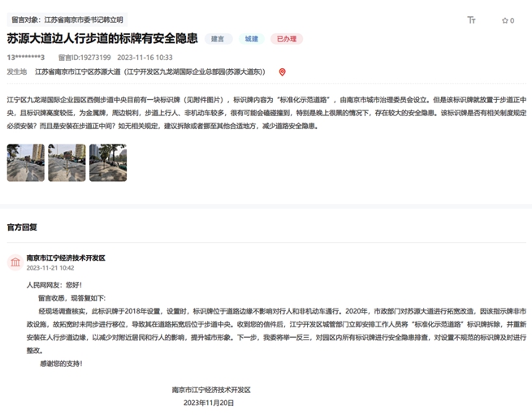Click the location address in 江宁区苏源大道

150,72
